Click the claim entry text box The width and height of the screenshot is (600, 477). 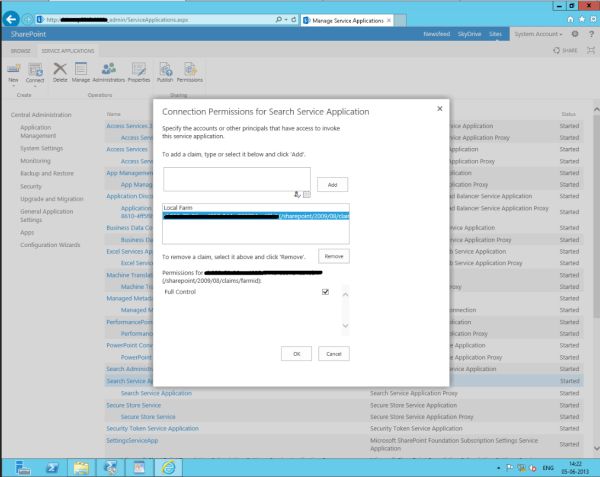click(237, 179)
